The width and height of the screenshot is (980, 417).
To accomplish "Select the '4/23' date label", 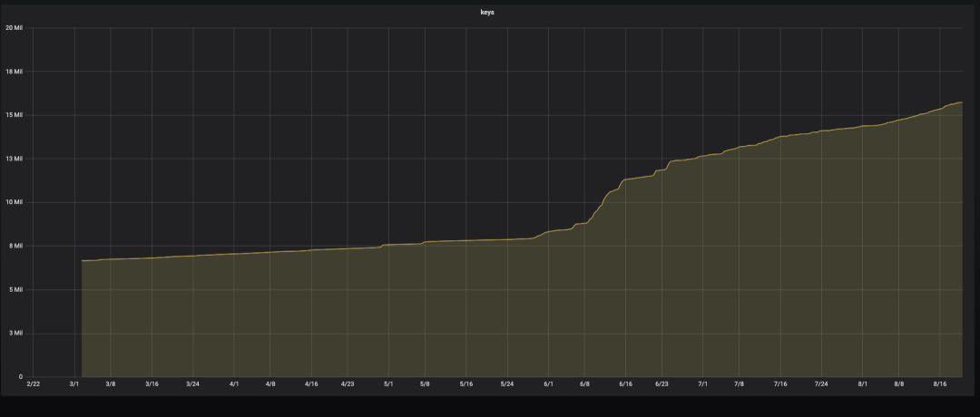I will (x=348, y=384).
